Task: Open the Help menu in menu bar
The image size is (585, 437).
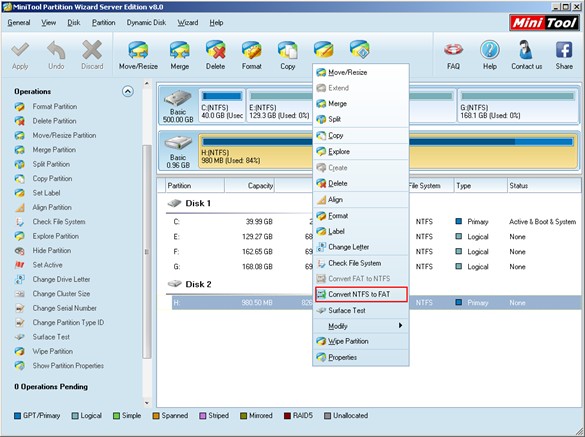Action: [x=216, y=23]
